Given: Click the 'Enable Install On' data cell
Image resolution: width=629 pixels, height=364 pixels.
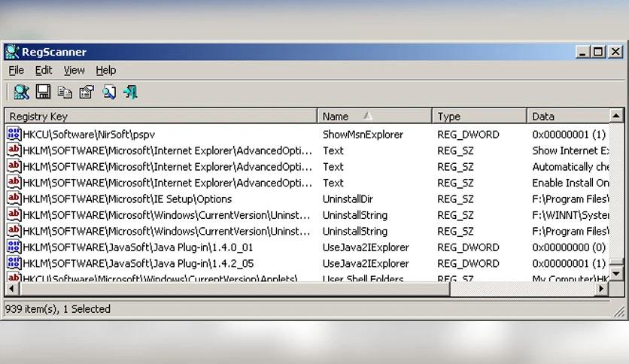Looking at the screenshot, I should click(570, 183).
